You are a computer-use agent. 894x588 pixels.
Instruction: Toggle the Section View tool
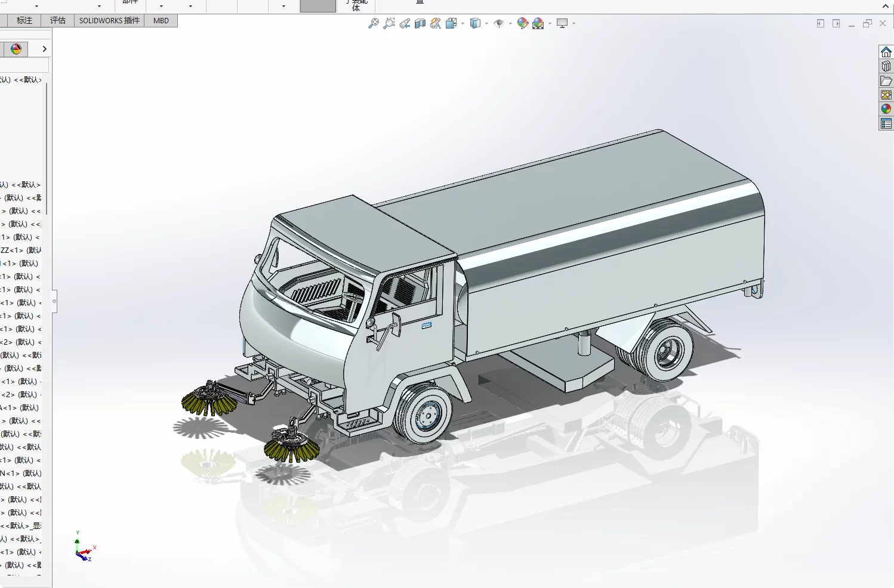420,23
